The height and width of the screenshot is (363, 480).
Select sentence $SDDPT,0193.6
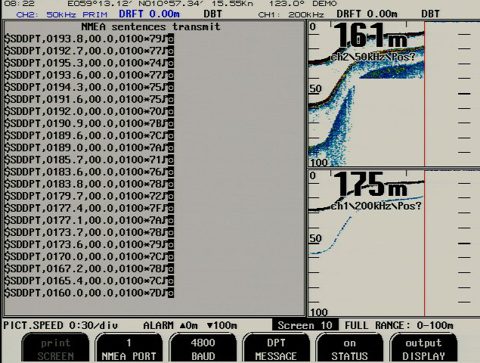(89, 75)
